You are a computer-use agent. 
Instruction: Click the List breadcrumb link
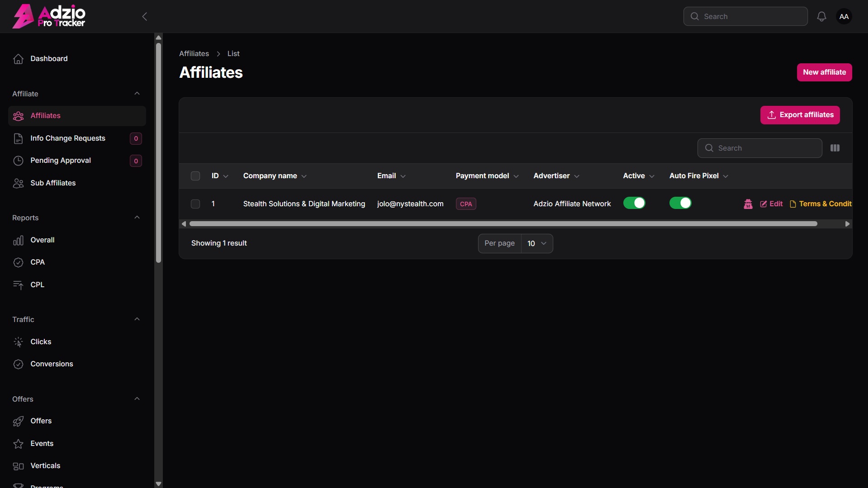click(x=233, y=54)
